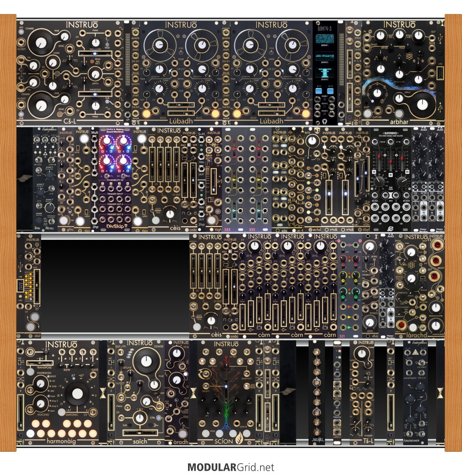Click the KATOWICE title on the module

(390, 133)
